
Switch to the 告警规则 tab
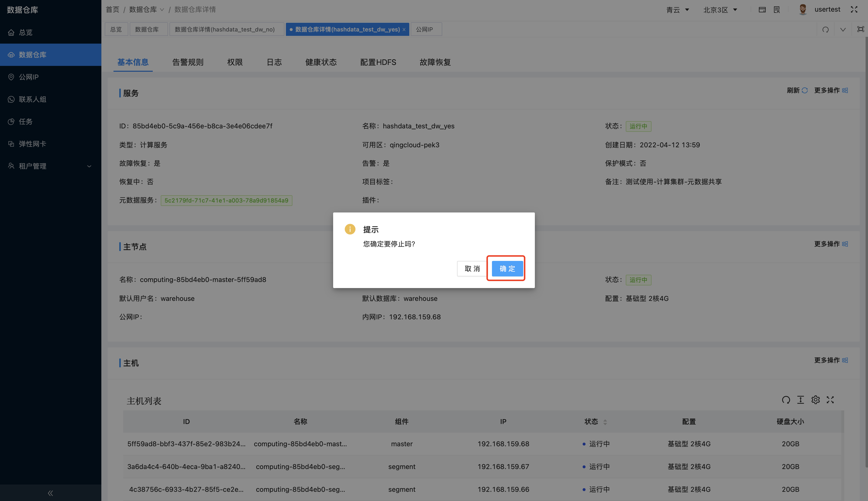click(x=188, y=62)
